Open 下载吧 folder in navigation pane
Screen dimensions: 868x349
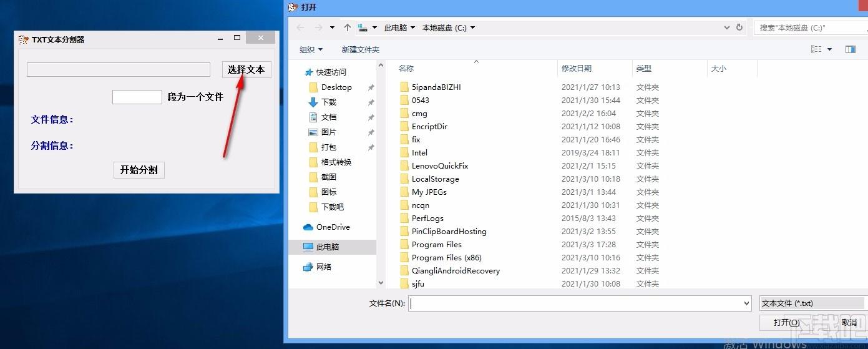coord(333,207)
